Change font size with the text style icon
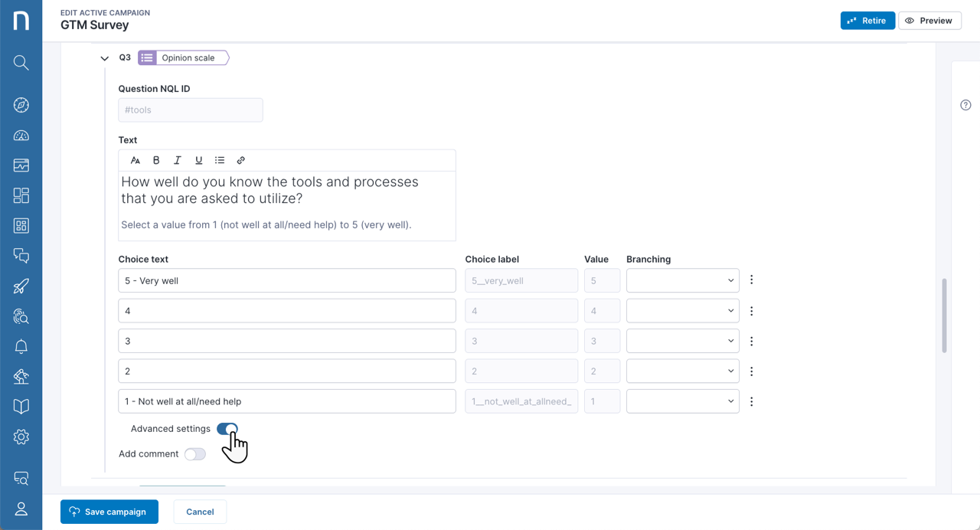Screen dimensions: 980x530 coord(136,159)
